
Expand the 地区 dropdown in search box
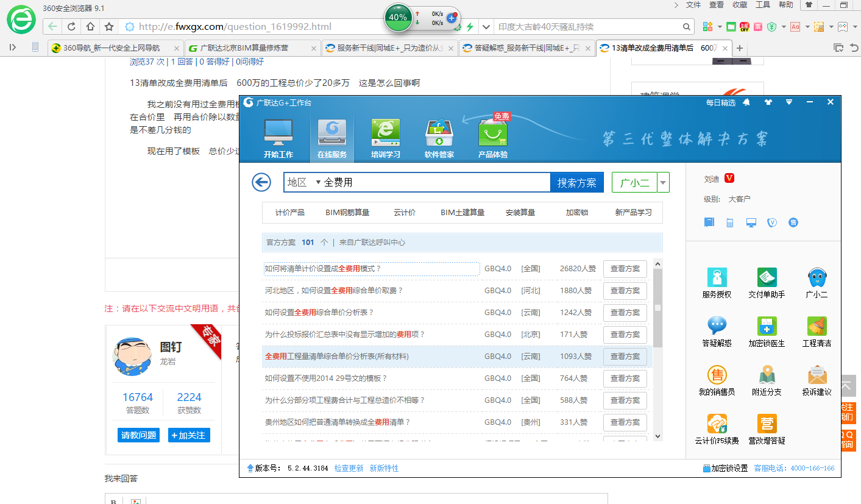(317, 182)
